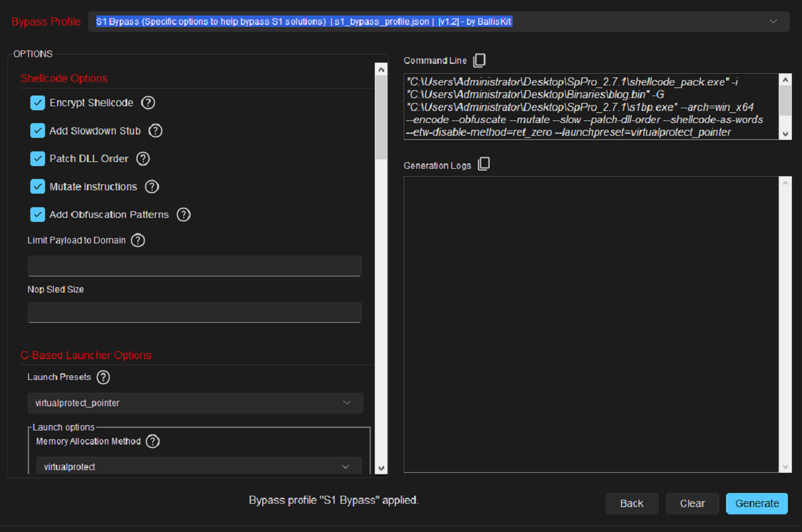The width and height of the screenshot is (802, 532).
Task: Open the Launch Presets virtualprotect_pointer dropdown
Action: (x=195, y=403)
